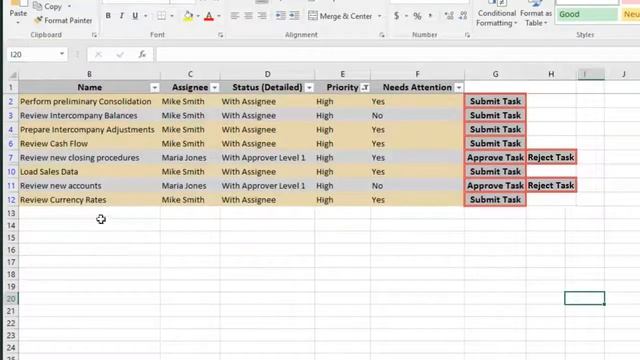
Task: Click Copy in Clipboard group
Action: coord(47,6)
